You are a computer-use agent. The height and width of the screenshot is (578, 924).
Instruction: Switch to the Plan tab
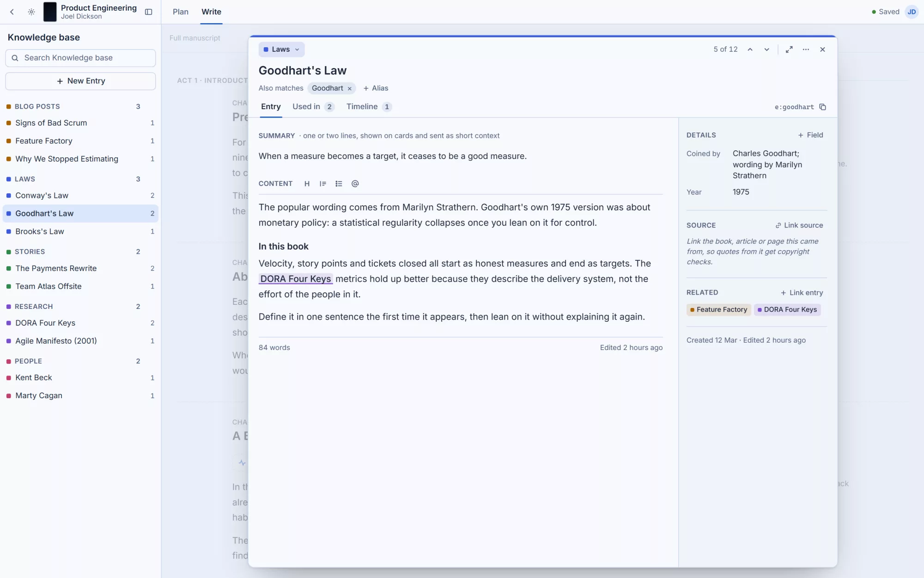[x=181, y=12]
